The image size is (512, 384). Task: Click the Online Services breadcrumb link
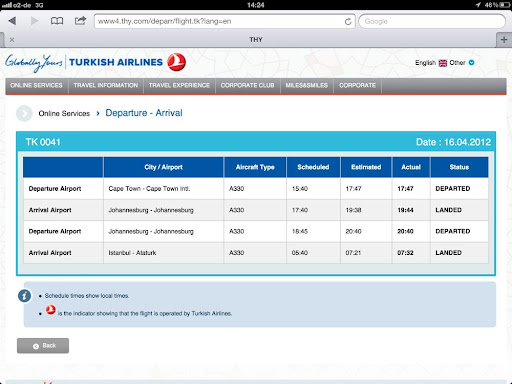point(64,114)
